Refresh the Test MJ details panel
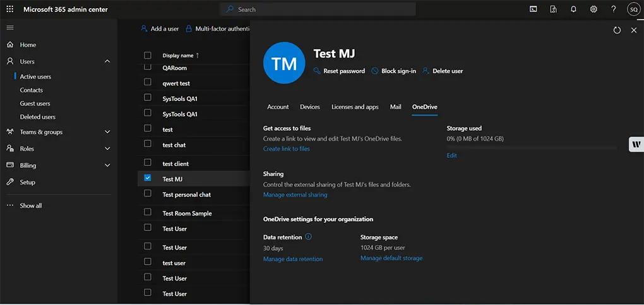Image resolution: width=644 pixels, height=305 pixels. click(617, 30)
